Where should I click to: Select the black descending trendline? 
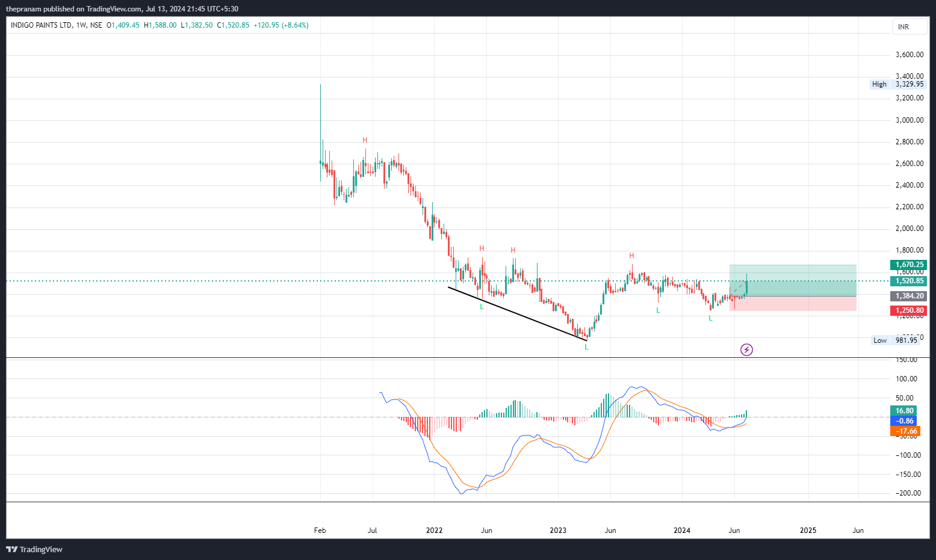click(518, 315)
